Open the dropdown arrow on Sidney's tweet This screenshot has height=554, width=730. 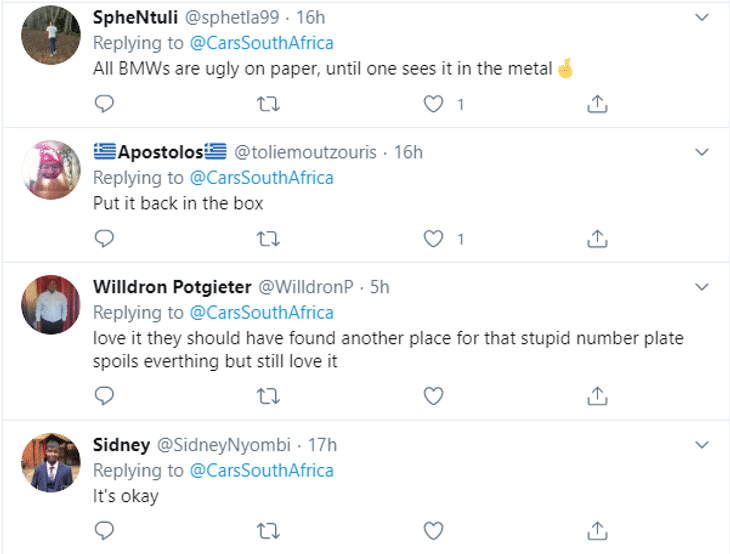point(702,445)
